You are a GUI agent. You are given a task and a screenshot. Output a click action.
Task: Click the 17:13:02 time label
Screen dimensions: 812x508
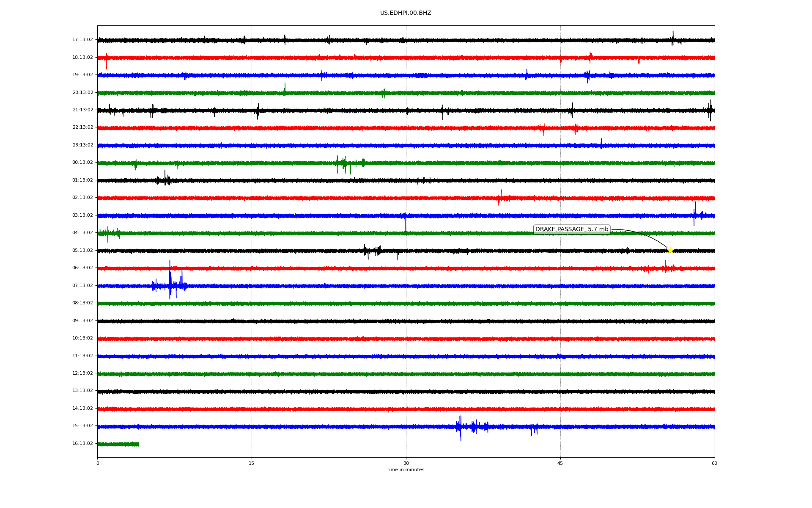(82, 40)
